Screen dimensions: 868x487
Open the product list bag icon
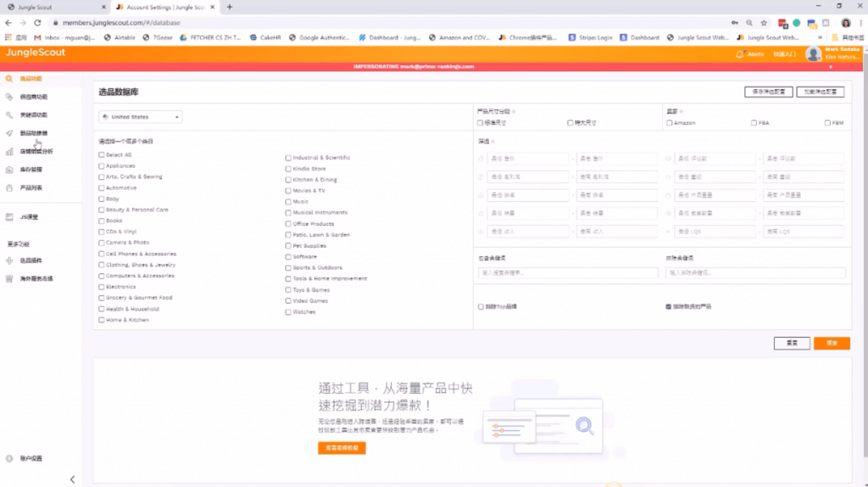pyautogui.click(x=9, y=188)
